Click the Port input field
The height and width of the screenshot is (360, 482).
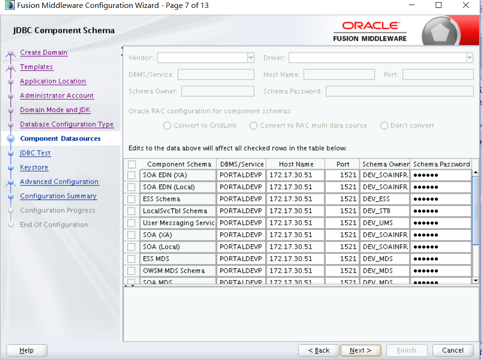click(x=438, y=74)
